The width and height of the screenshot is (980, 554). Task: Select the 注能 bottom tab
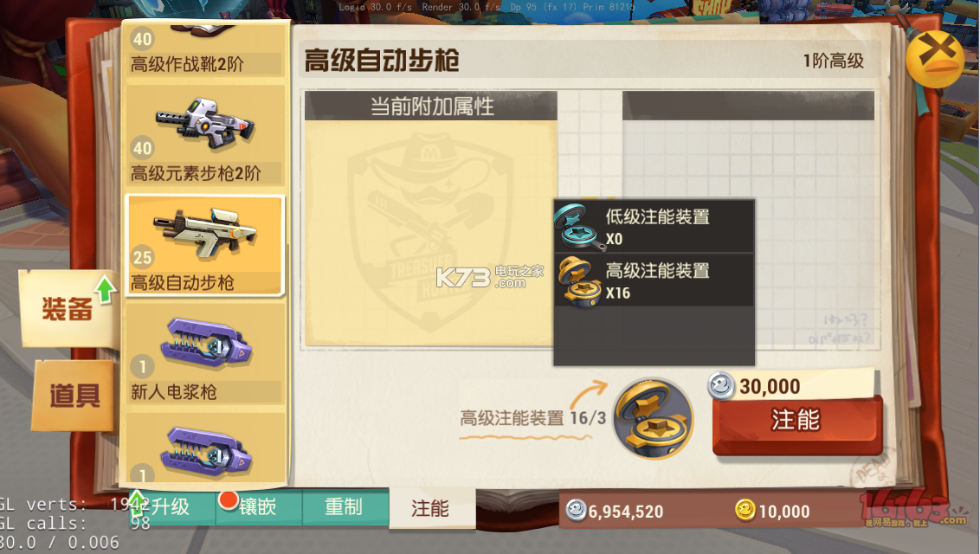tap(431, 508)
